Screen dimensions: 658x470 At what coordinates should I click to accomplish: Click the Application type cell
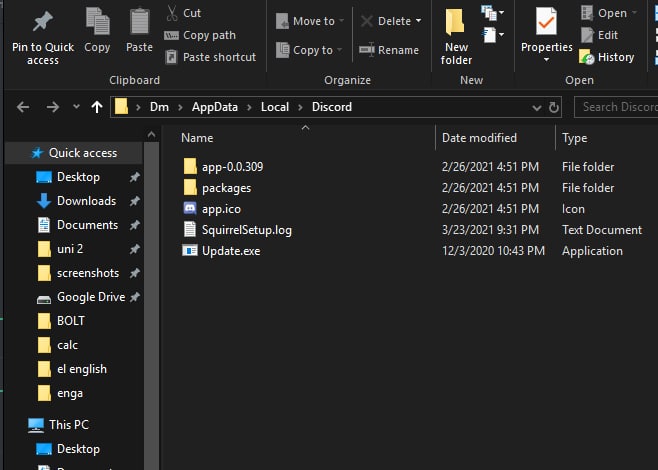[x=592, y=251]
